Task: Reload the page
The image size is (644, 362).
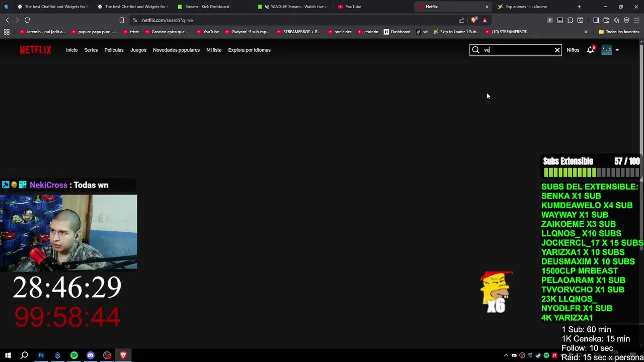Action: pos(27,20)
